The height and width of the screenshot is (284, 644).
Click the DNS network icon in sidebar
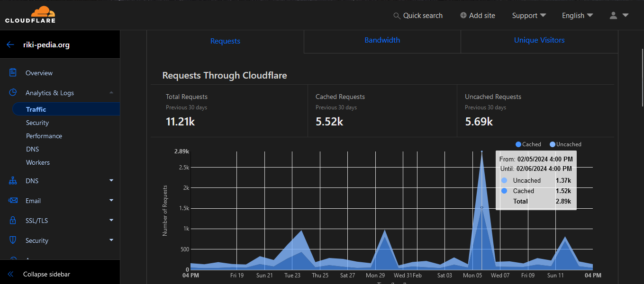tap(13, 181)
